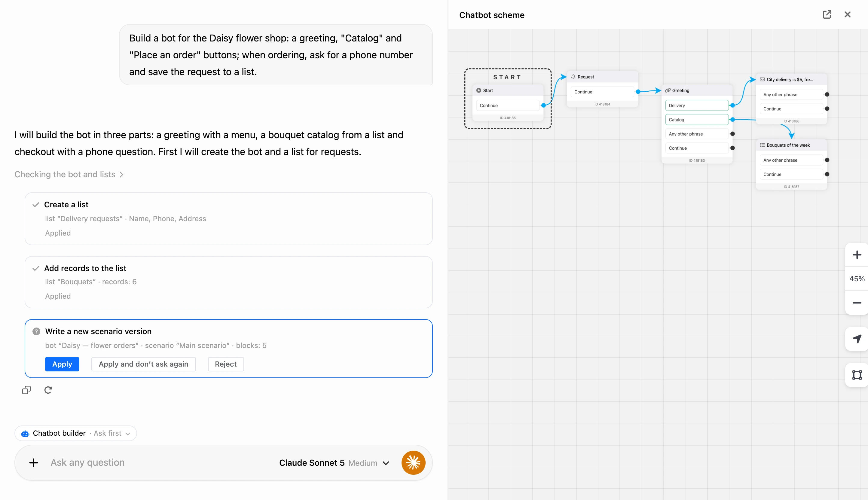The width and height of the screenshot is (868, 500).
Task: Click the Greeting block header
Action: coord(697,90)
